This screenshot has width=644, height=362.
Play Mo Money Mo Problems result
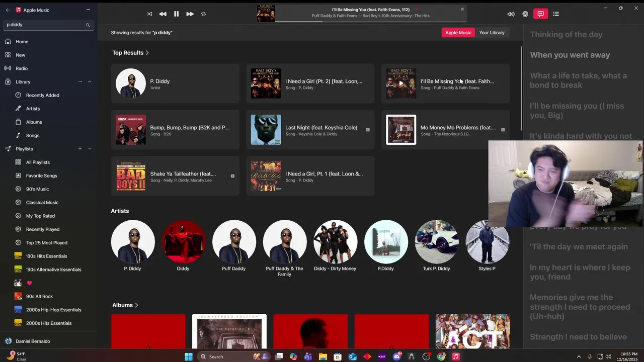point(445,130)
